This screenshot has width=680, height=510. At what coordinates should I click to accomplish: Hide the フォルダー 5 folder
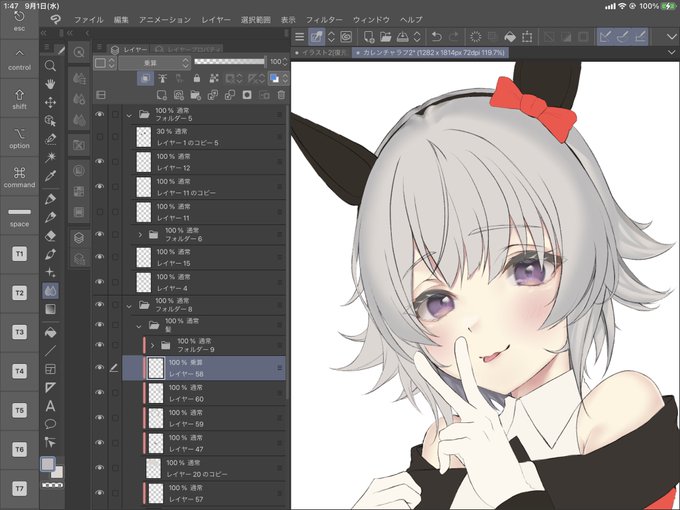point(100,114)
